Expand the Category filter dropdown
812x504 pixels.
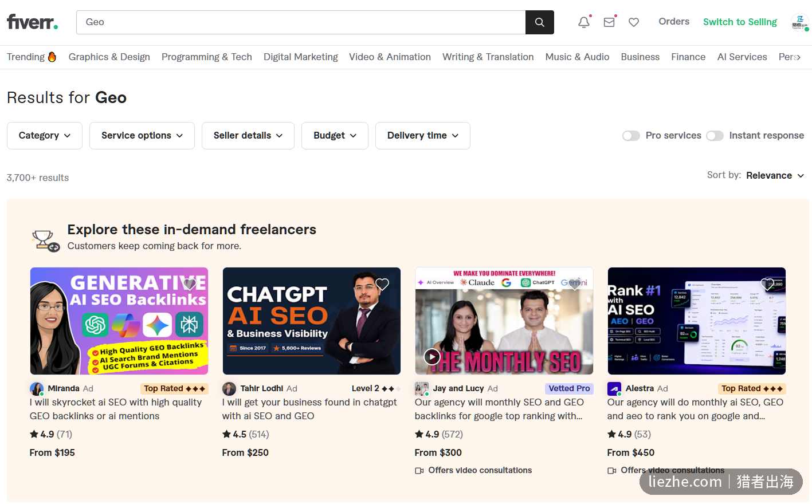click(x=45, y=136)
